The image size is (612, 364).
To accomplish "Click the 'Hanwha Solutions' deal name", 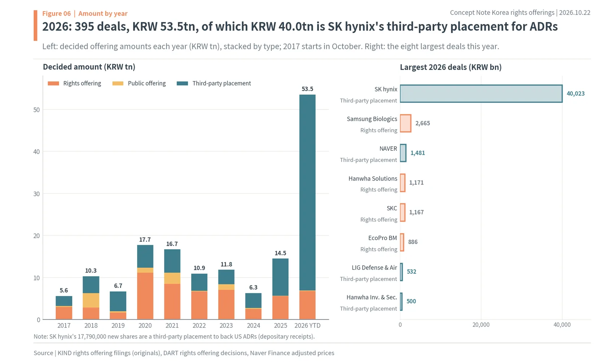I will (373, 179).
